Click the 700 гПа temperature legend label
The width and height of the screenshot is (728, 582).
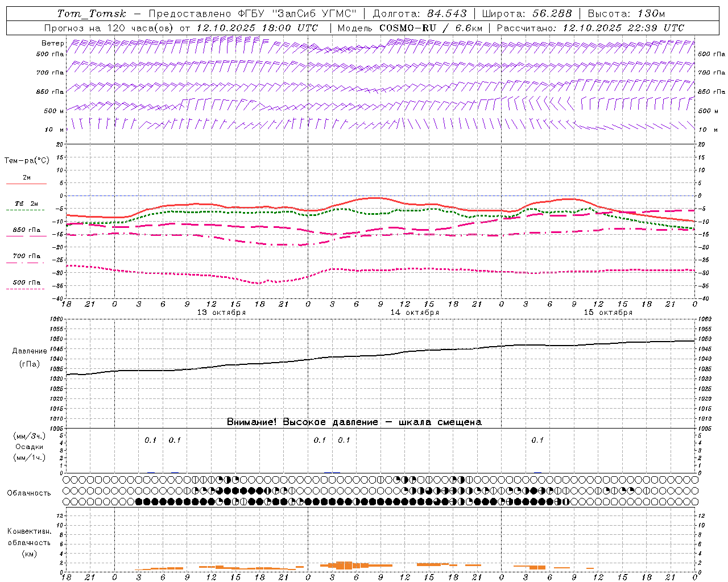[x=26, y=256]
